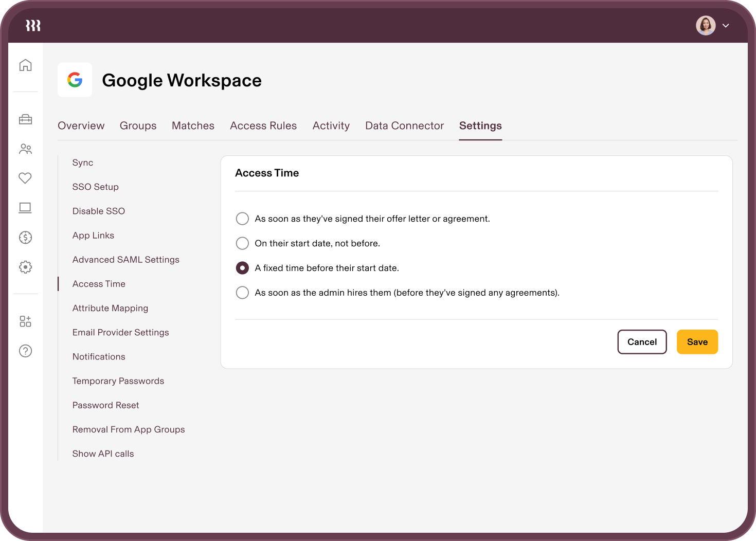Open Disable SSO settings section
The width and height of the screenshot is (756, 541).
99,211
